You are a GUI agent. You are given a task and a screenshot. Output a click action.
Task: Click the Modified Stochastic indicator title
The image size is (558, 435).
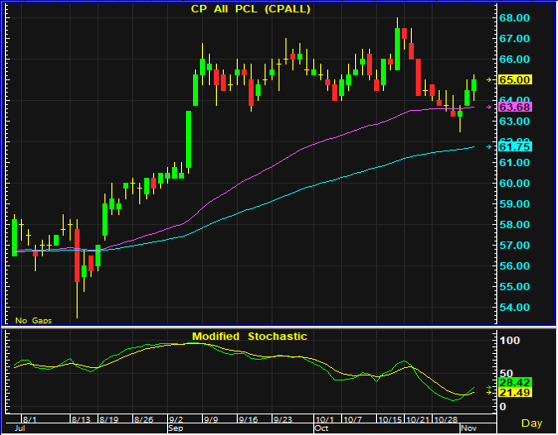point(249,336)
